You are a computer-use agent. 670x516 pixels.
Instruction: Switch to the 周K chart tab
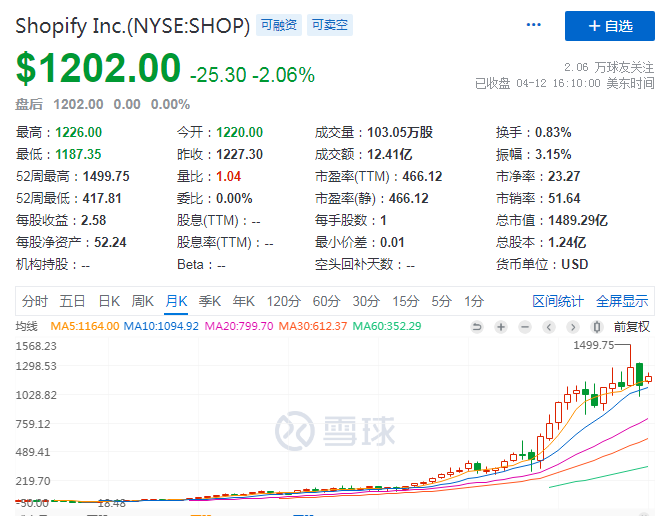pyautogui.click(x=142, y=301)
